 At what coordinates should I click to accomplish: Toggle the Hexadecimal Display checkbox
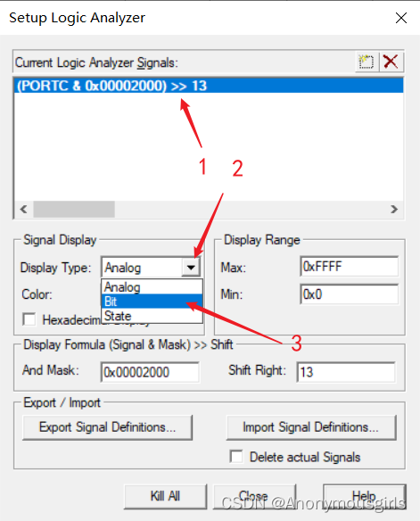(x=29, y=319)
